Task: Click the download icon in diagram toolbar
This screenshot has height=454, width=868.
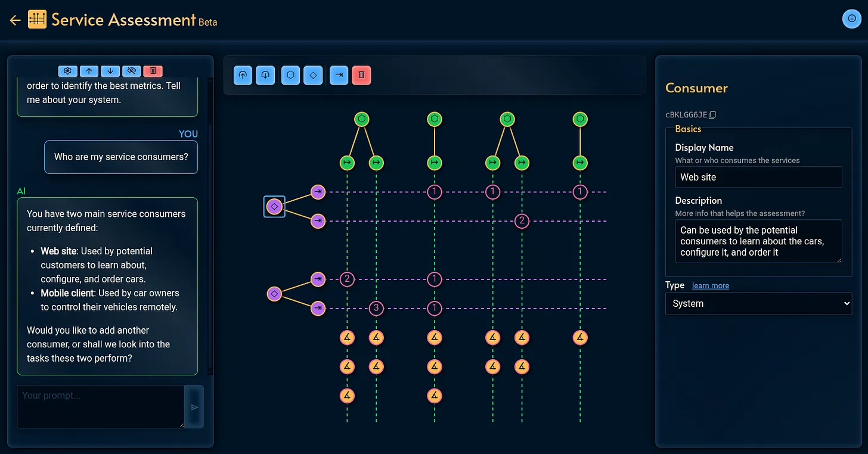Action: (x=265, y=76)
